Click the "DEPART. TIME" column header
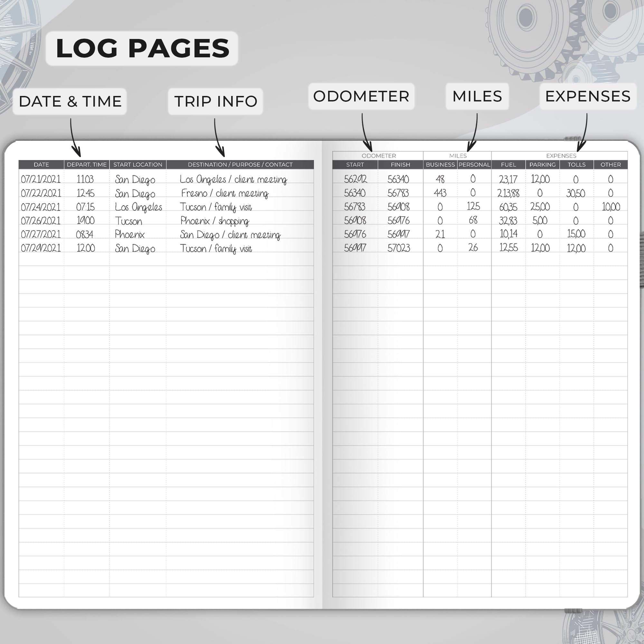The width and height of the screenshot is (644, 644). [x=87, y=165]
